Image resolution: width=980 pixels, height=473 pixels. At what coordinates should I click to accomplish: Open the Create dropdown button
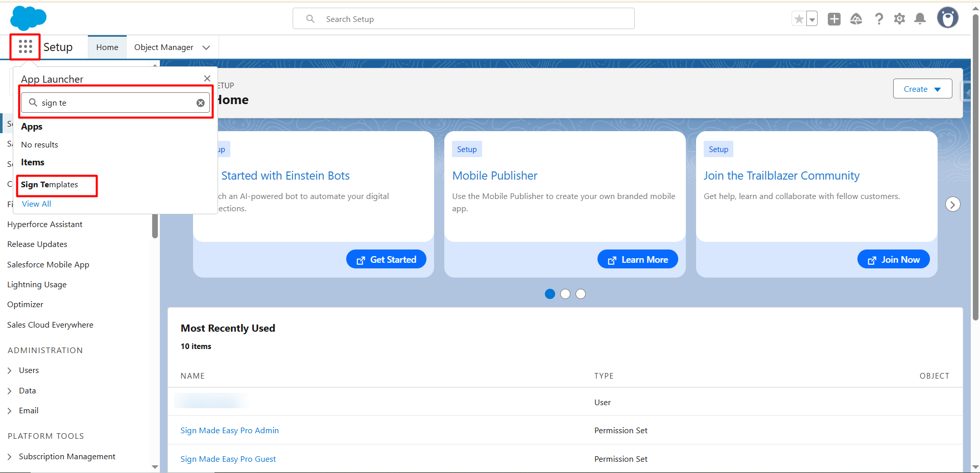pyautogui.click(x=922, y=89)
